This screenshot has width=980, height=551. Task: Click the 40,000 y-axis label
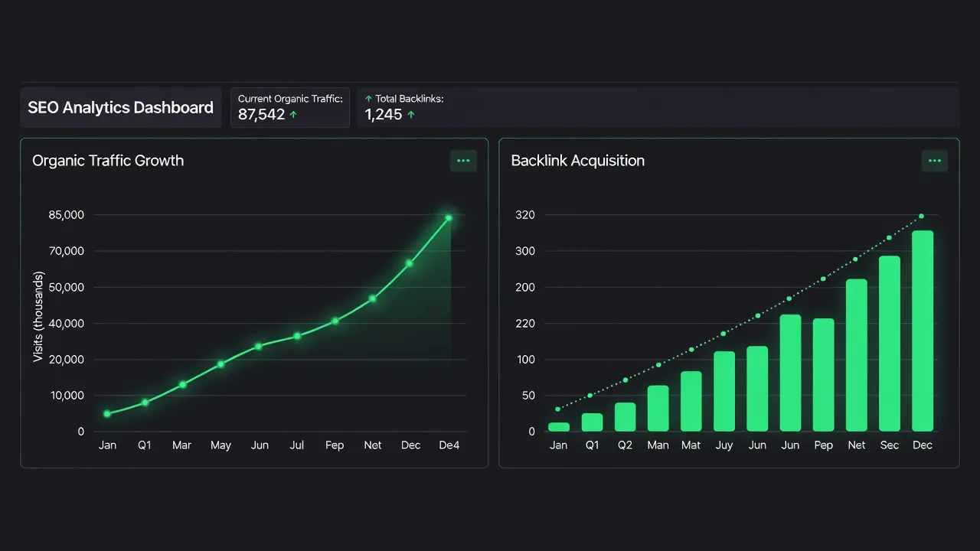[x=65, y=324]
